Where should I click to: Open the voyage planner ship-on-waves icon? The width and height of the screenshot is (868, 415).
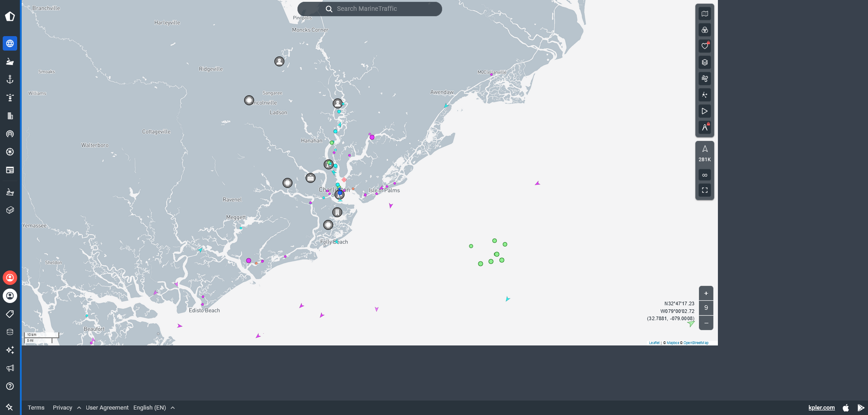click(10, 192)
